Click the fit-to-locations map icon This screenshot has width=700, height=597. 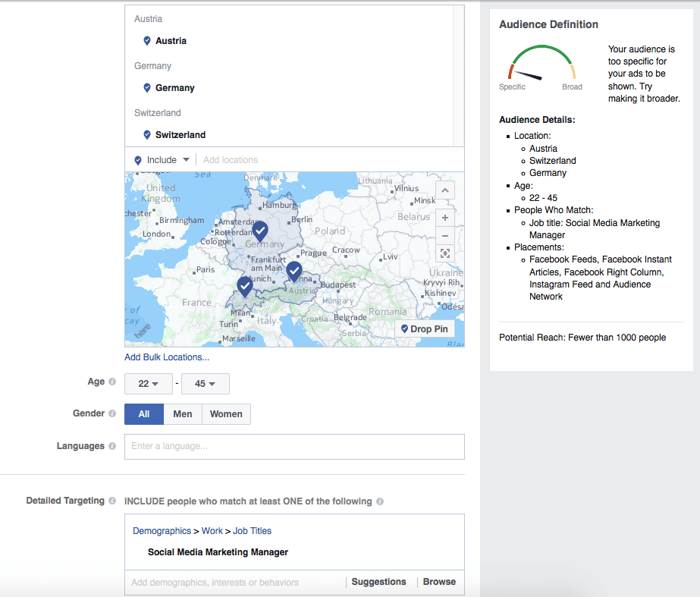click(x=445, y=253)
